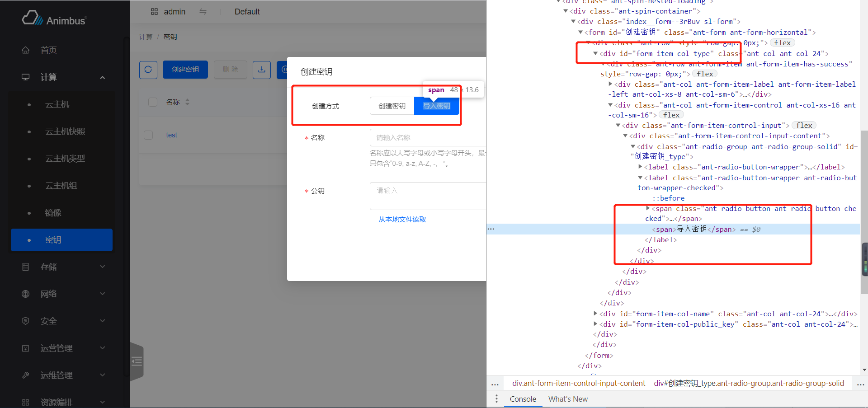Image resolution: width=868 pixels, height=408 pixels.
Task: Switch to the What's New tab
Action: (568, 399)
